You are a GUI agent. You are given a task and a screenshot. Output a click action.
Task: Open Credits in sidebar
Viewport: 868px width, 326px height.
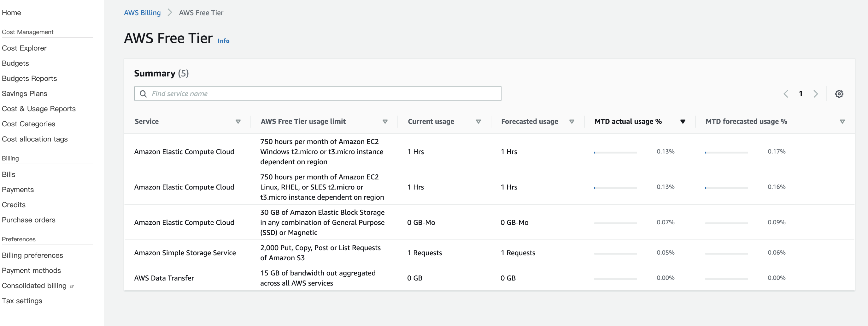pos(14,205)
